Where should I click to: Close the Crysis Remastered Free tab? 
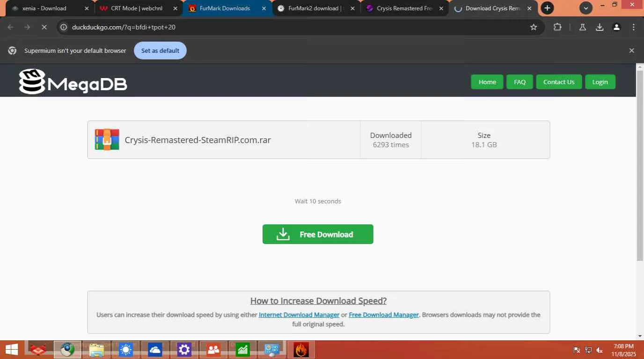tap(441, 8)
